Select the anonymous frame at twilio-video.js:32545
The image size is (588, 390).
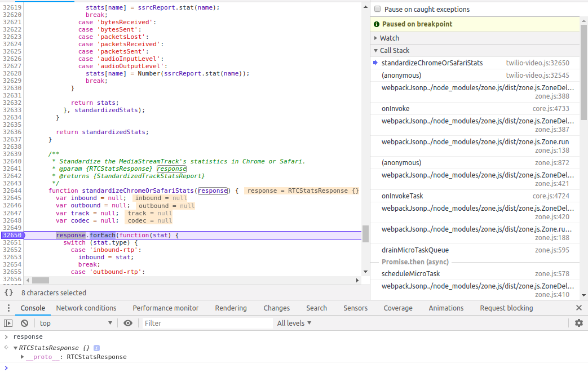click(x=474, y=76)
